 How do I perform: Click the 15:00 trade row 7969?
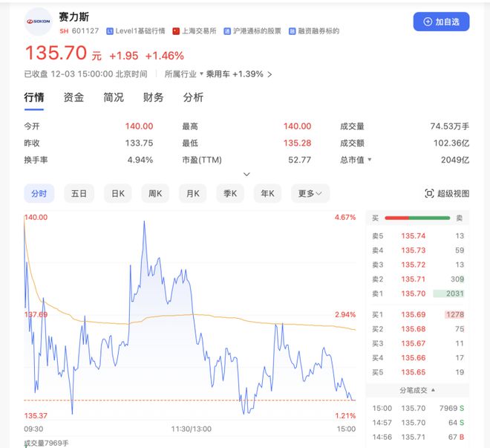[x=418, y=408]
